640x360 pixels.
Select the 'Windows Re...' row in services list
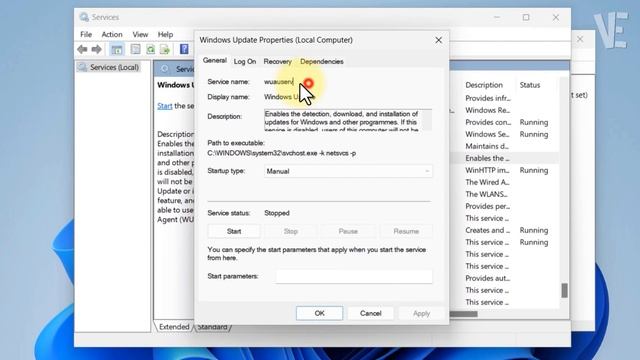[x=505, y=110]
